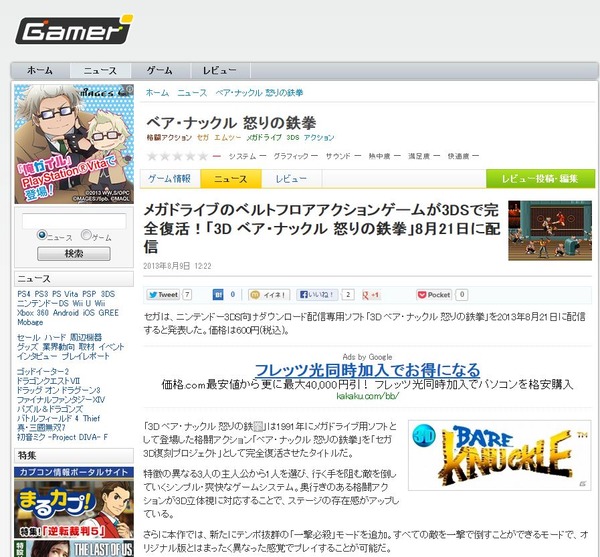This screenshot has height=557, width=600.
Task: Open the レビュー main navigation item
Action: point(220,71)
